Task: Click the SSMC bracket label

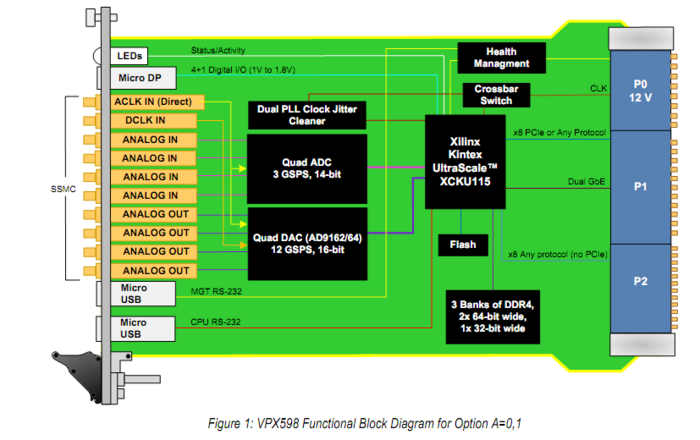Action: pos(63,189)
